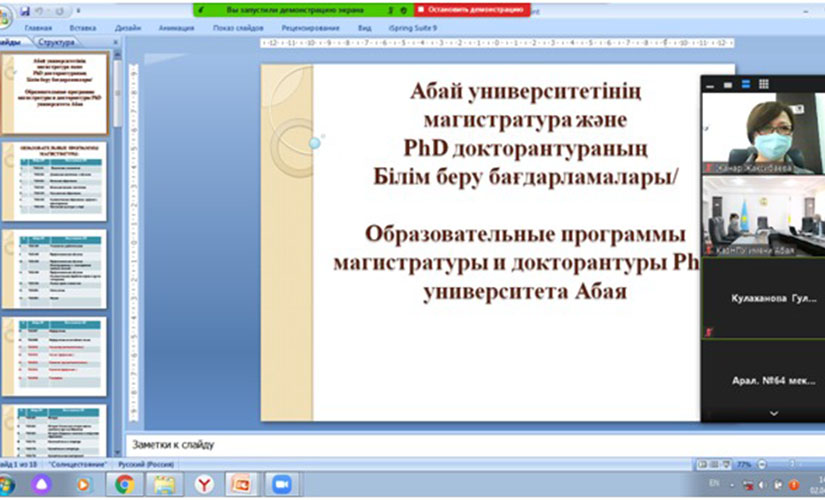Open Yandex Browser from taskbar

coord(204,484)
